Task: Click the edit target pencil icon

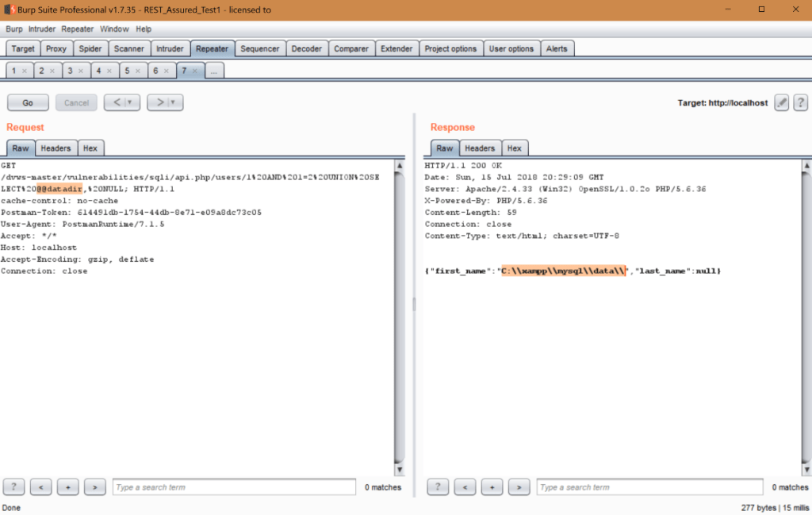Action: [781, 102]
